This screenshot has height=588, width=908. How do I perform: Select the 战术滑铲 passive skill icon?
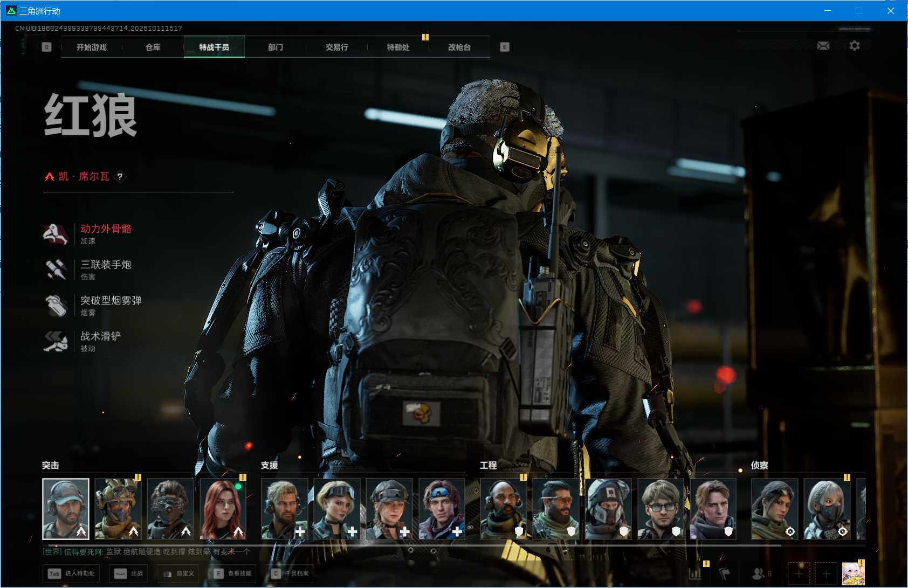56,341
